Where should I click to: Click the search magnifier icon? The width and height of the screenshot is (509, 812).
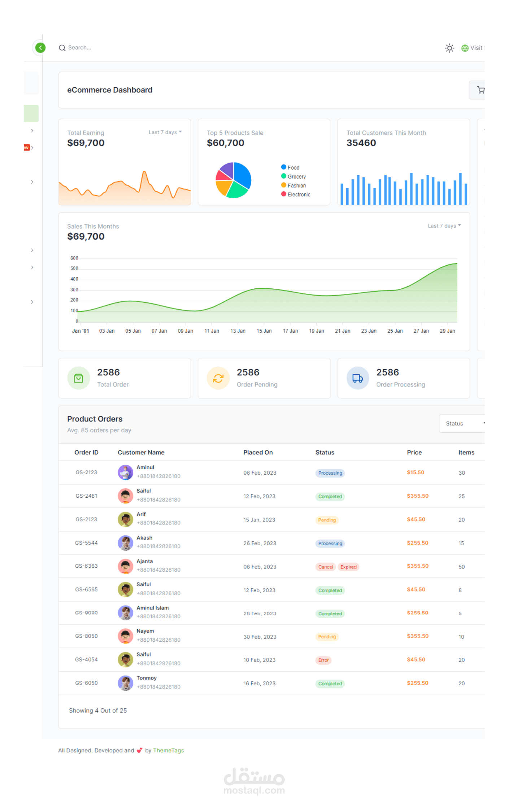(x=62, y=48)
